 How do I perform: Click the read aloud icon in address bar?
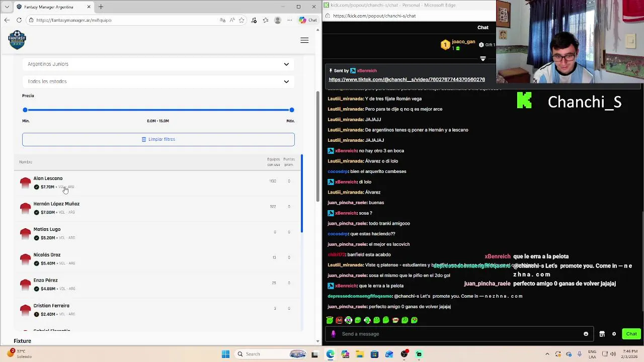pyautogui.click(x=232, y=20)
